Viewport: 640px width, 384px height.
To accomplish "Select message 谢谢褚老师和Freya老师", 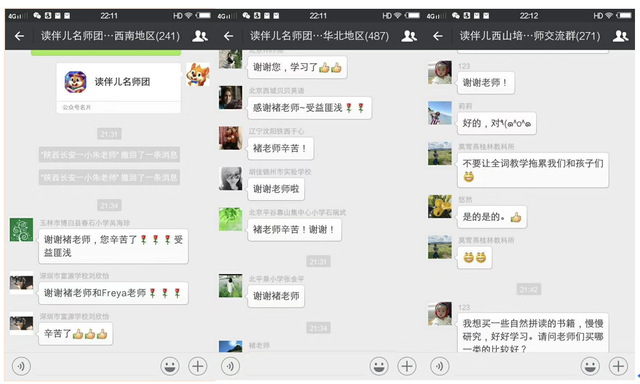I will click(x=113, y=293).
